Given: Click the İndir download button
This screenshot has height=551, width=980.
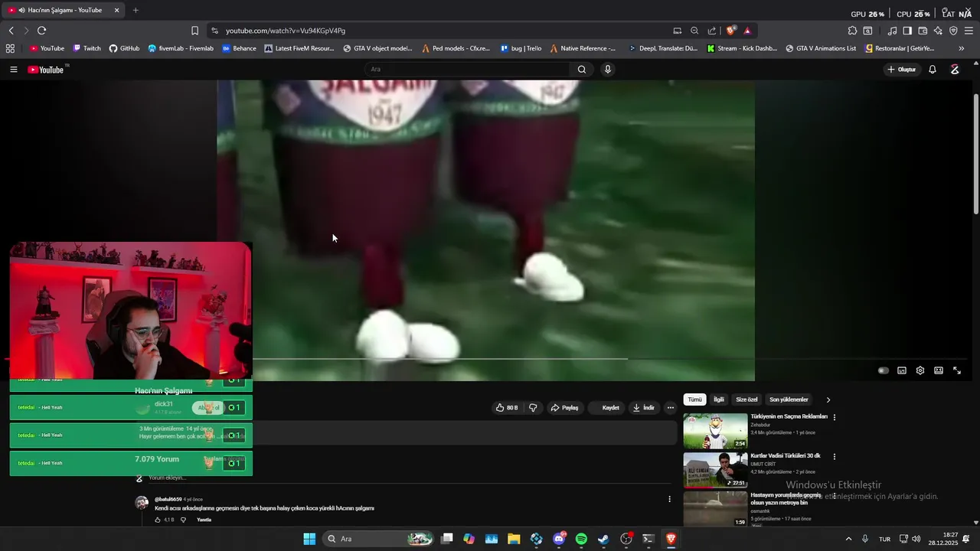Looking at the screenshot, I should (x=643, y=408).
